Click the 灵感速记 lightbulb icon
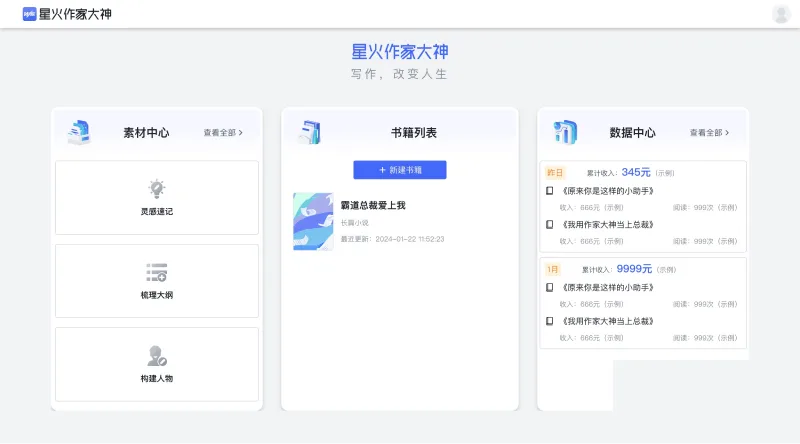Screen dimensions: 800x444 tap(157, 189)
